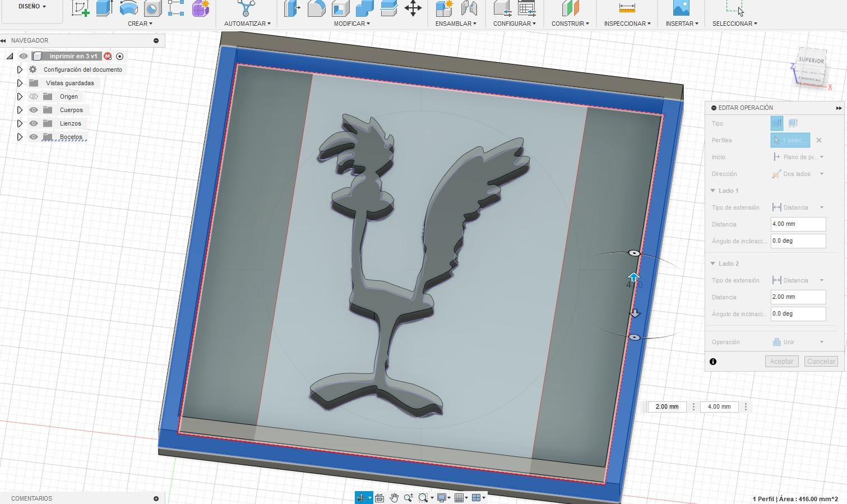The height and width of the screenshot is (504, 847).
Task: Click the Lado 1 Ángulo de inclinación field
Action: pyautogui.click(x=798, y=241)
